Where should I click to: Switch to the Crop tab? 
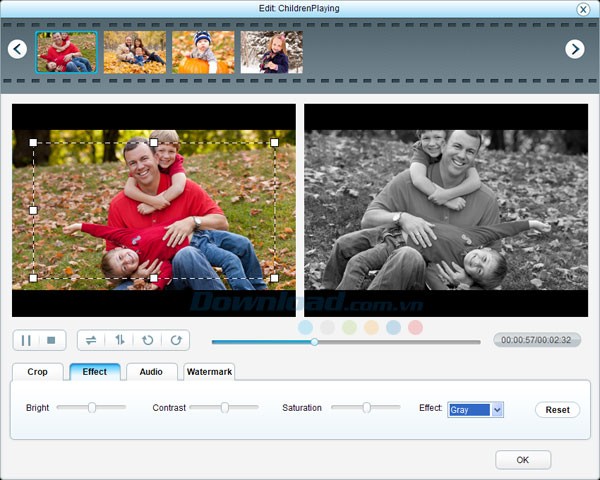tap(38, 372)
